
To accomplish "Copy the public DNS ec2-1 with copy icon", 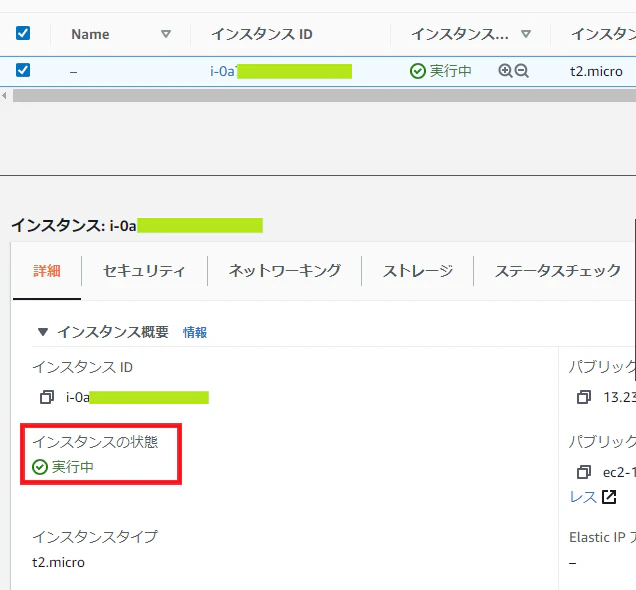I will click(584, 472).
